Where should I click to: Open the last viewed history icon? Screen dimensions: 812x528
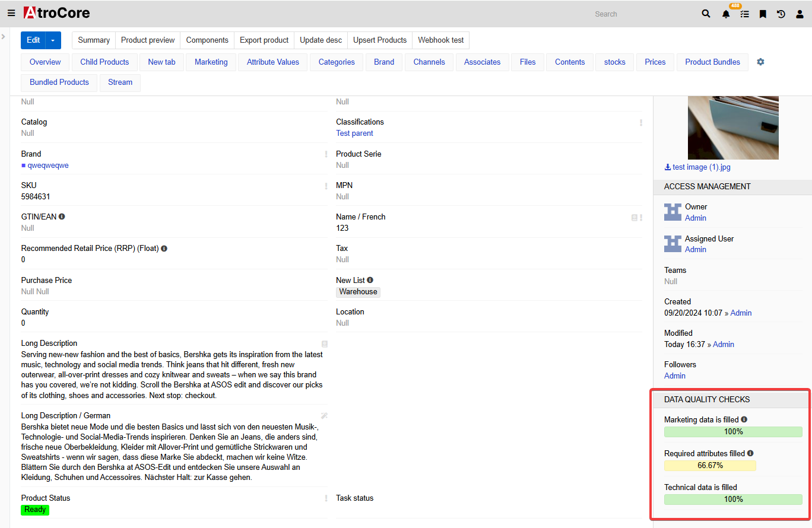781,14
